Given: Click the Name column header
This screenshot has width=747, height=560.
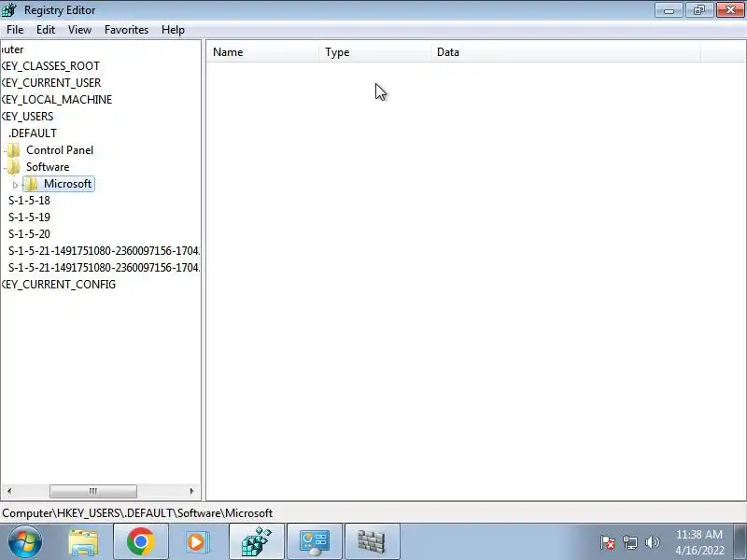Looking at the screenshot, I should [x=262, y=52].
